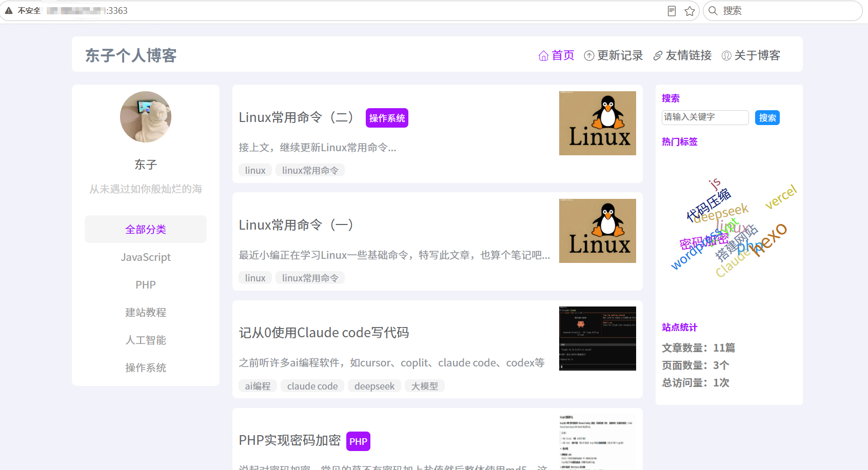Click the blue 搜索 button
The width and height of the screenshot is (868, 470).
click(767, 117)
